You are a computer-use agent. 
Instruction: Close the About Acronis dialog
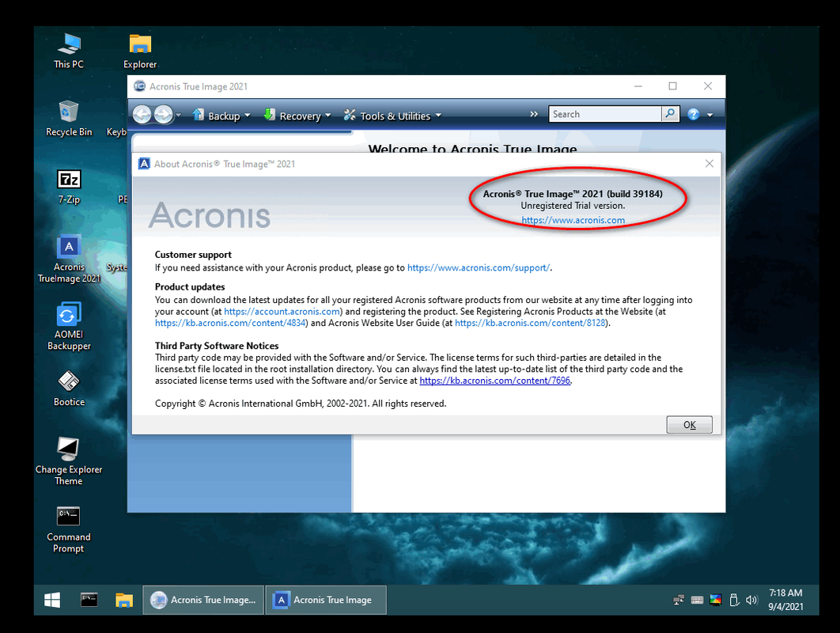point(709,164)
